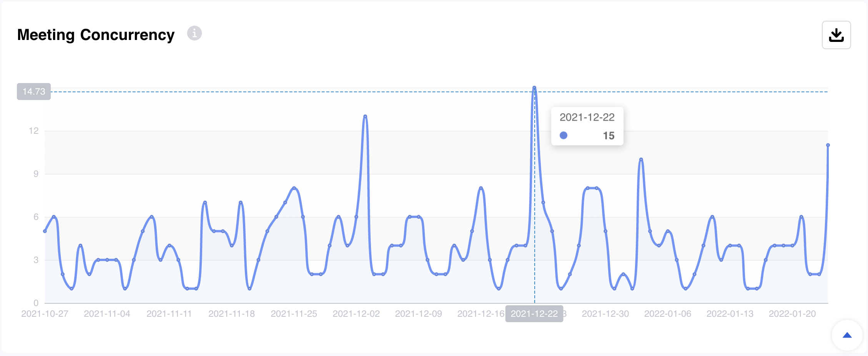
Task: Click the Meeting Concurrency title text
Action: click(x=96, y=35)
